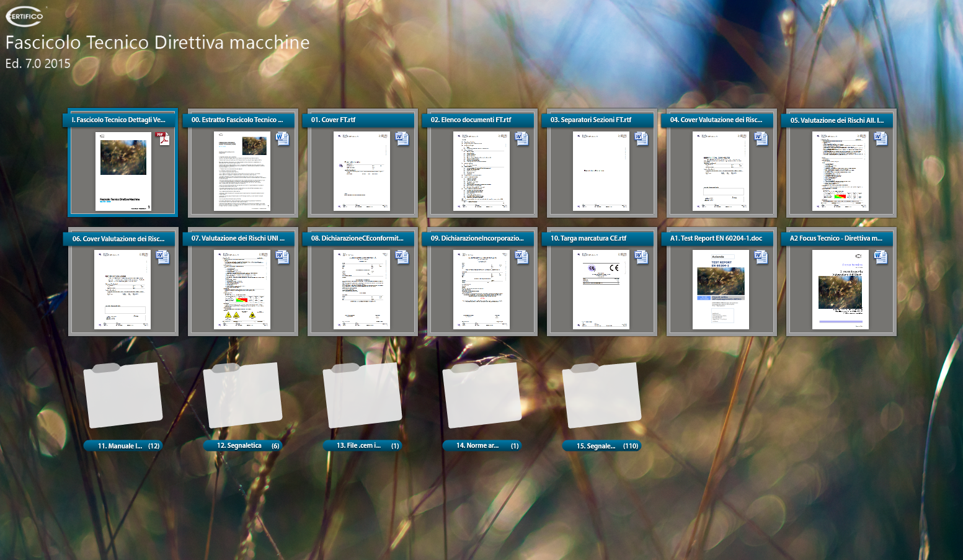Viewport: 963px width, 560px height.
Task: Open 08. DichiarazioneCEconformità document preview
Action: [x=362, y=290]
